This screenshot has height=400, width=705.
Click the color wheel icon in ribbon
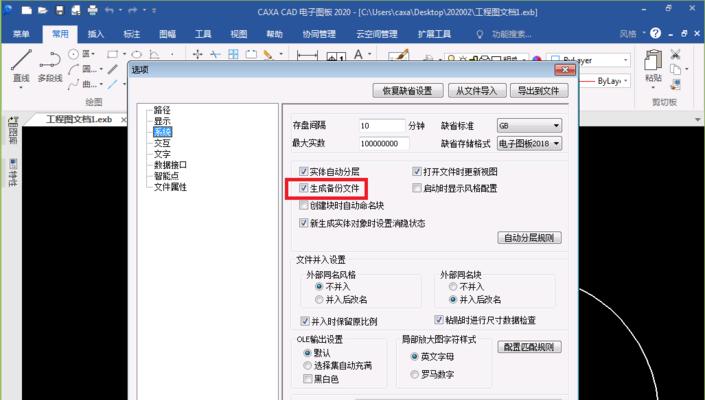(x=537, y=59)
